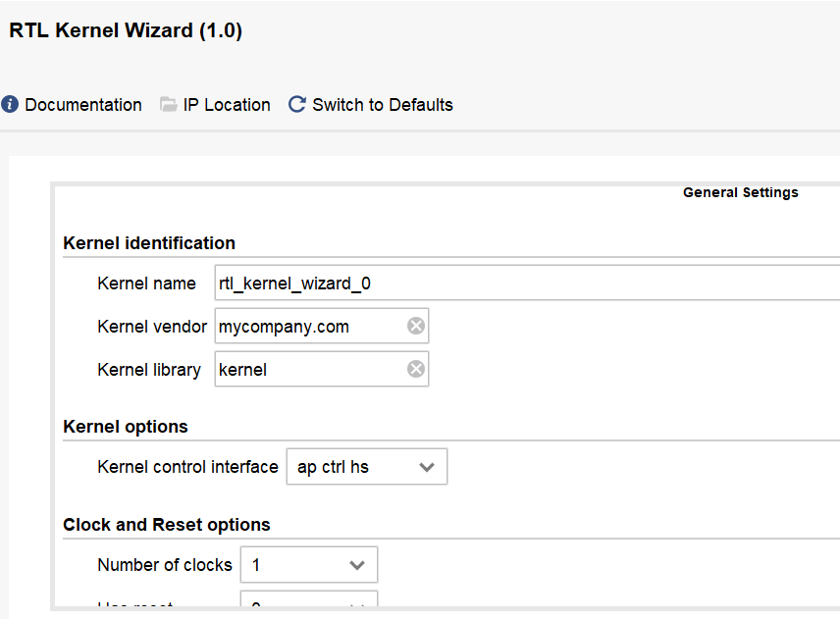Click the Kernel identification section heading
Viewport: 840px width, 619px height.
147,243
